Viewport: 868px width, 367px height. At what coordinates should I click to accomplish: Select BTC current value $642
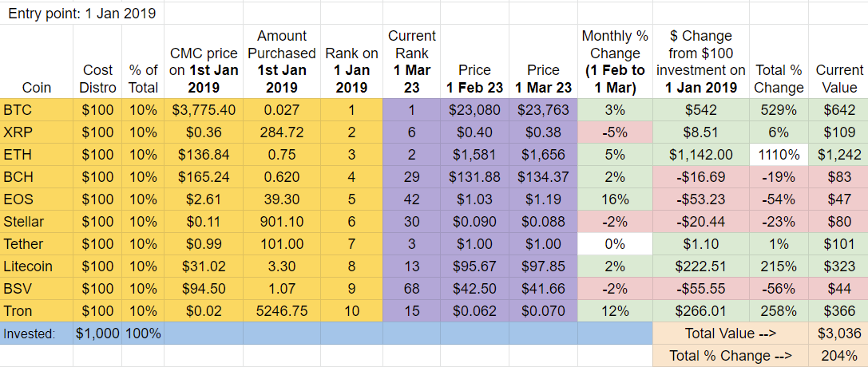point(838,110)
